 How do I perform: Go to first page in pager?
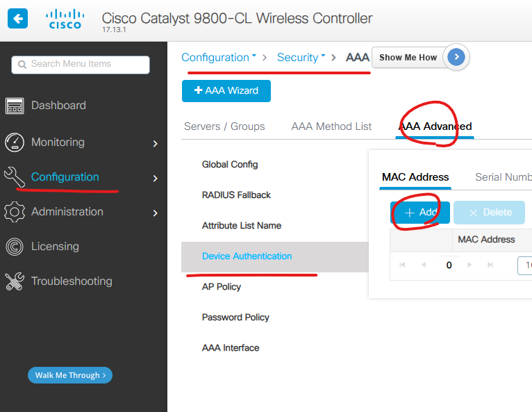(402, 265)
